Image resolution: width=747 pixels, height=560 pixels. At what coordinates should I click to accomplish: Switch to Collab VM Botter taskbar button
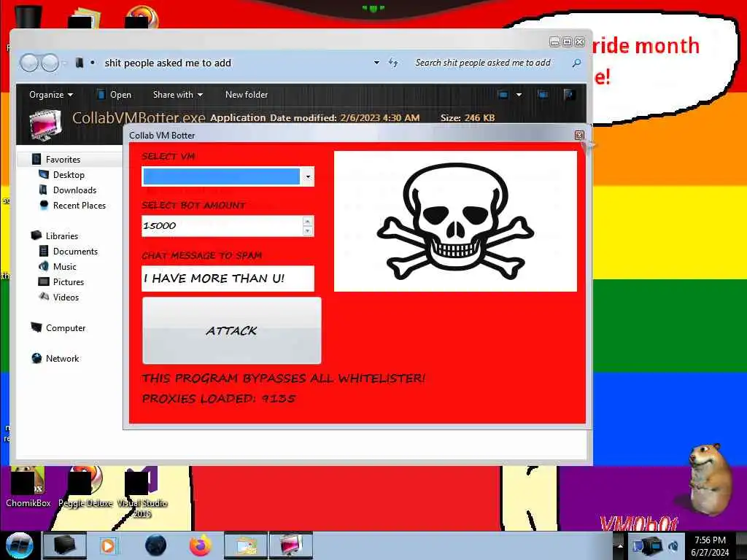coord(291,545)
